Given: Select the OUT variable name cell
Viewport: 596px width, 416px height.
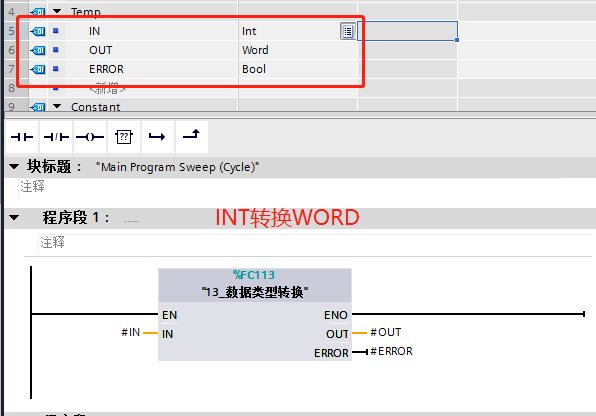Looking at the screenshot, I should (x=152, y=50).
